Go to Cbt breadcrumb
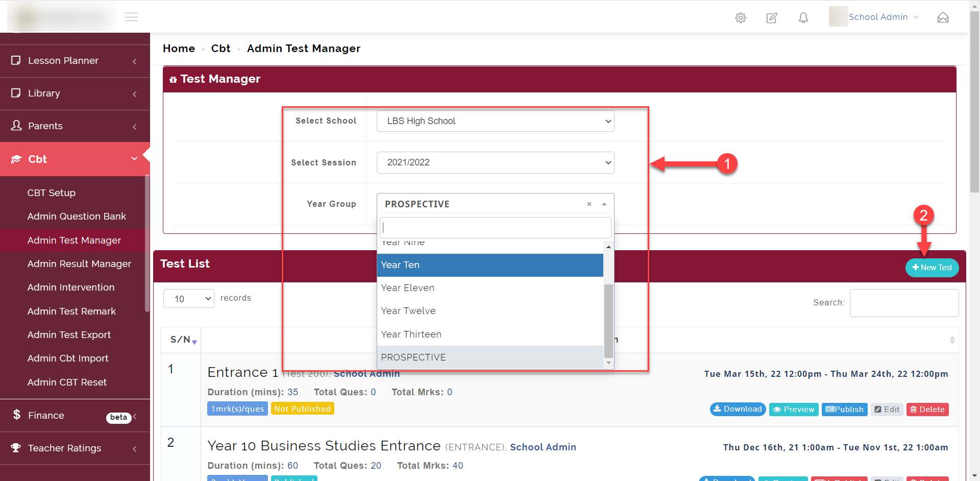 point(220,49)
